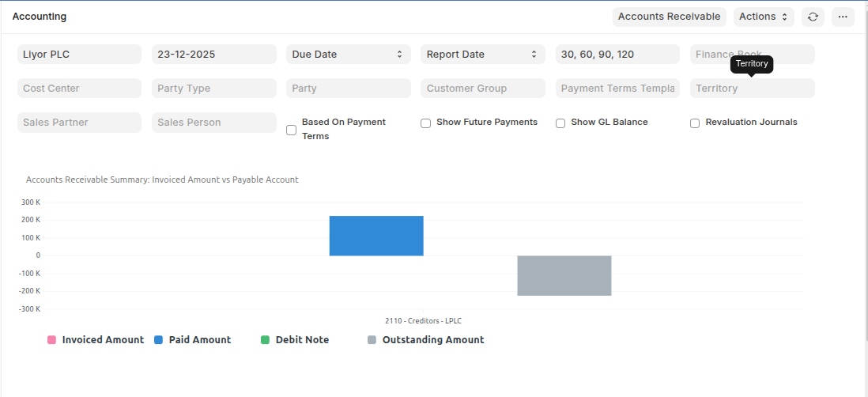Click the Liyor PLC company field

click(x=79, y=55)
